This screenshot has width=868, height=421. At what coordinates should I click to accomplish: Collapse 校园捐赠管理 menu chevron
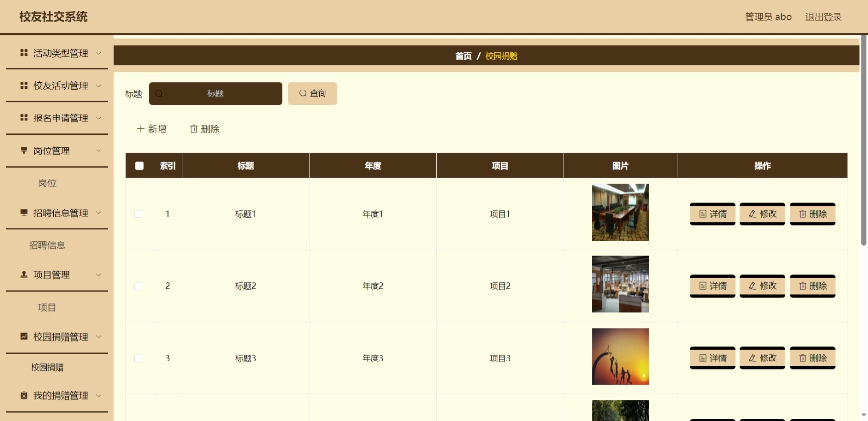point(99,336)
